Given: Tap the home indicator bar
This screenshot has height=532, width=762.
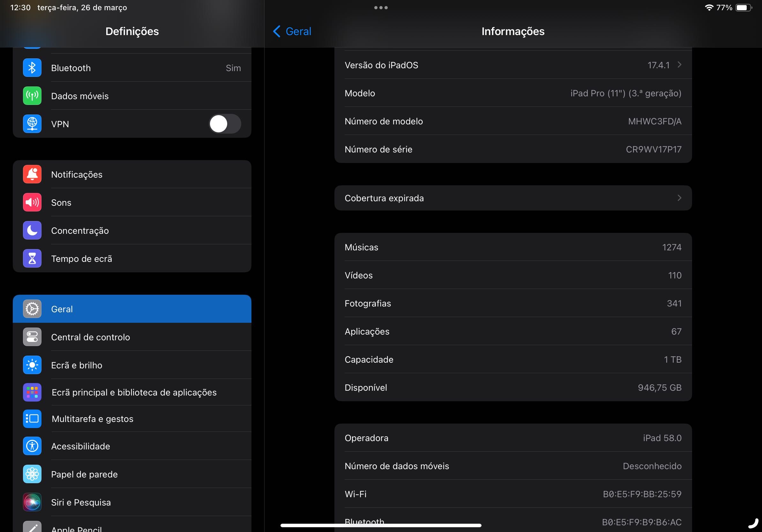Looking at the screenshot, I should click(x=381, y=525).
